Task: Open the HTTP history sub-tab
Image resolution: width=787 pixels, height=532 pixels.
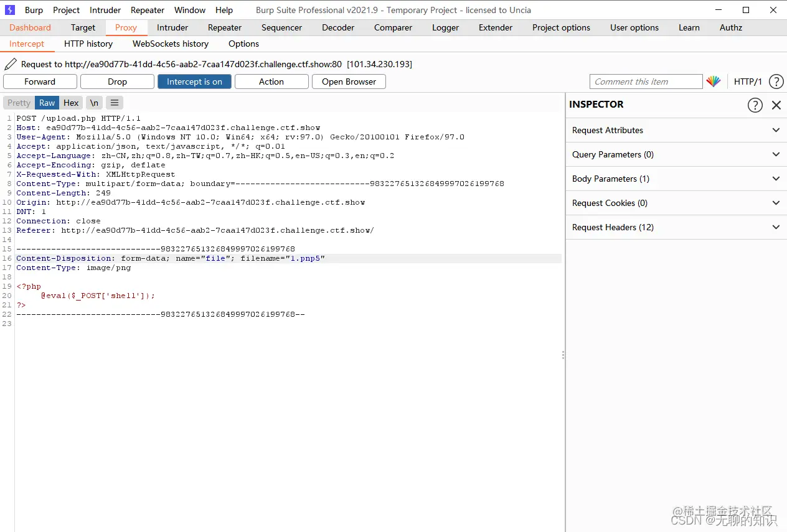Action: [x=88, y=44]
